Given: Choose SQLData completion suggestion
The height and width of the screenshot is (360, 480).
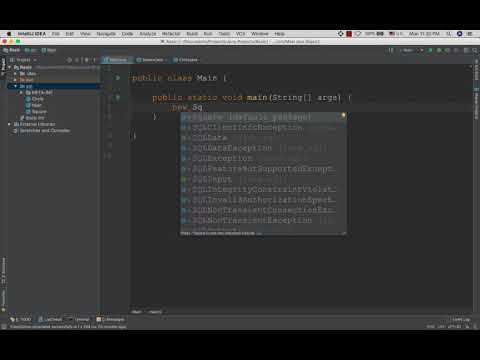Looking at the screenshot, I should [263, 138].
